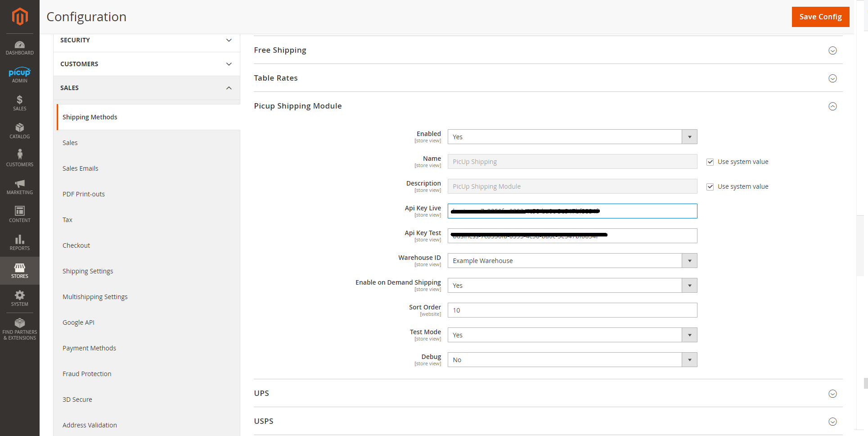The width and height of the screenshot is (868, 436).
Task: Open the Stores sidebar icon
Action: (20, 271)
